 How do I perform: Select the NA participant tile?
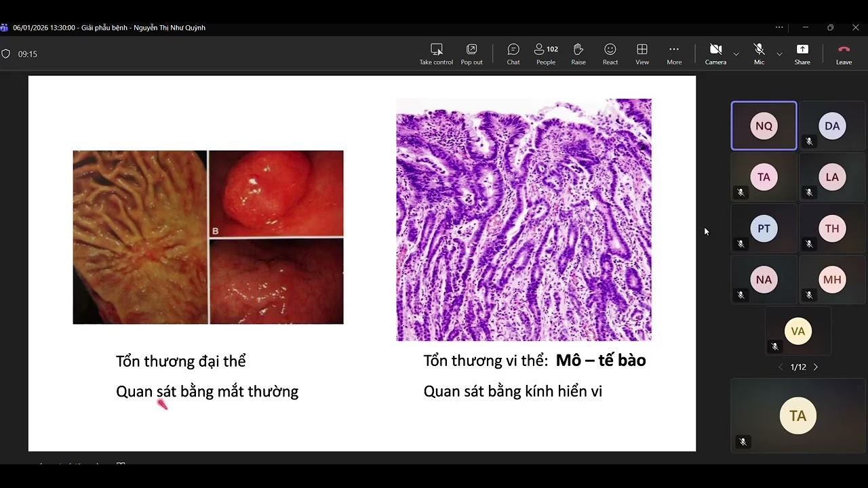pyautogui.click(x=764, y=280)
